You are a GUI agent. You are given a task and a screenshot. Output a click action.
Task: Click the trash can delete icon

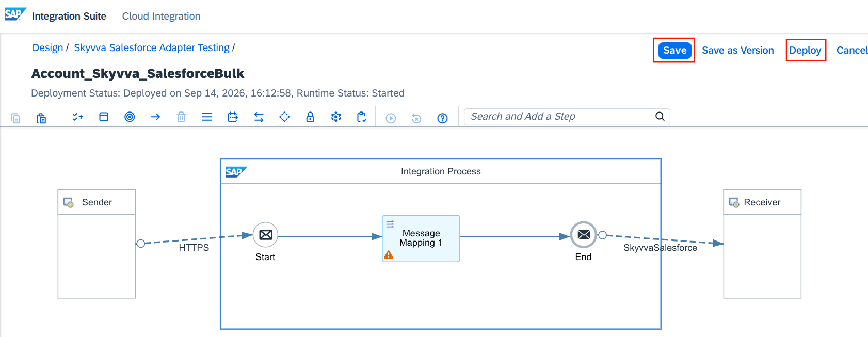(181, 117)
